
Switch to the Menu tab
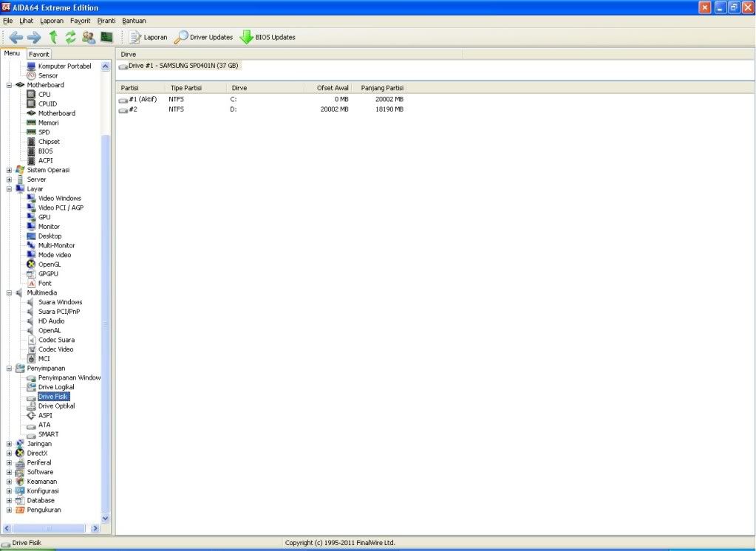click(x=13, y=53)
